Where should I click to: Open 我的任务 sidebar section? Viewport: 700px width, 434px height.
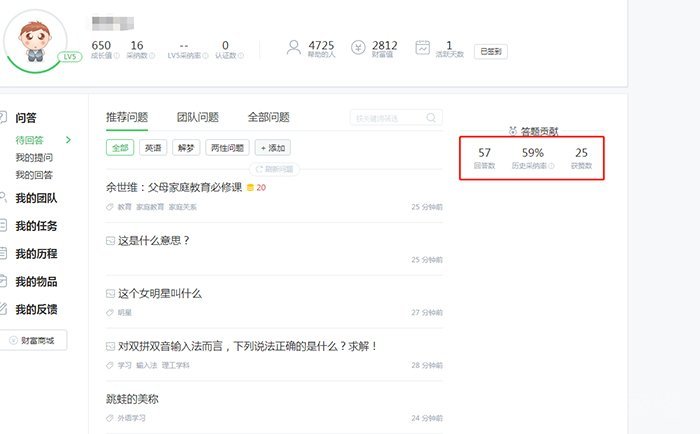point(36,226)
